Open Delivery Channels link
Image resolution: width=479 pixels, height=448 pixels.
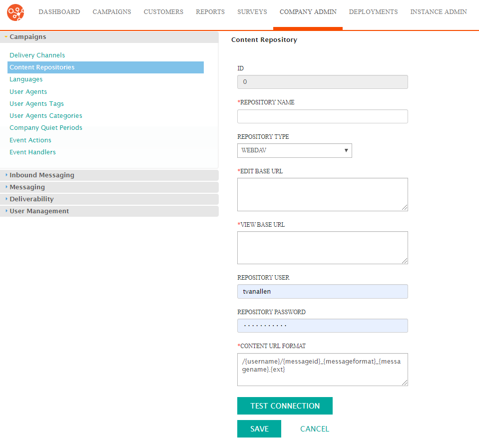(x=37, y=55)
